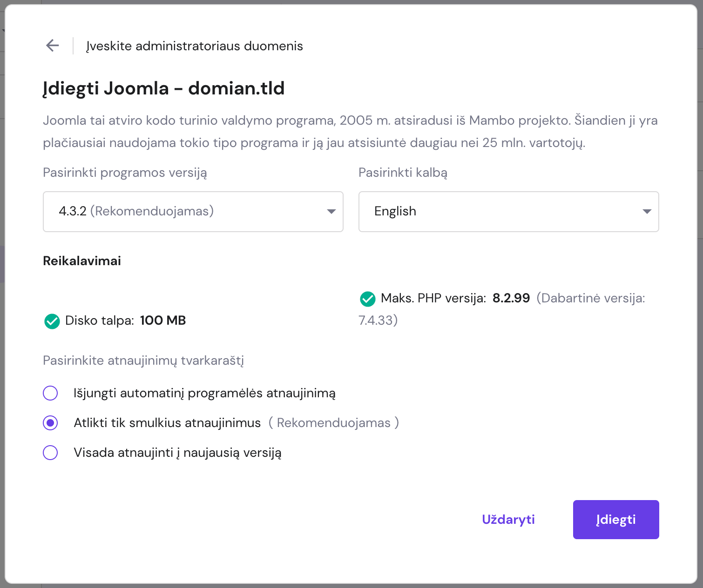Click the dropdown arrow on the version selector
Image resolution: width=703 pixels, height=588 pixels.
click(x=331, y=211)
